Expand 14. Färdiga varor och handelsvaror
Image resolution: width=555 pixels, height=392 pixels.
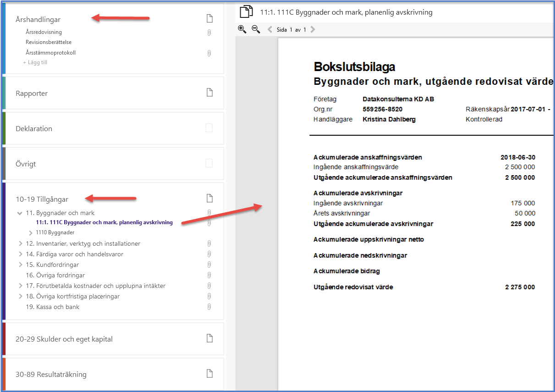coord(20,254)
